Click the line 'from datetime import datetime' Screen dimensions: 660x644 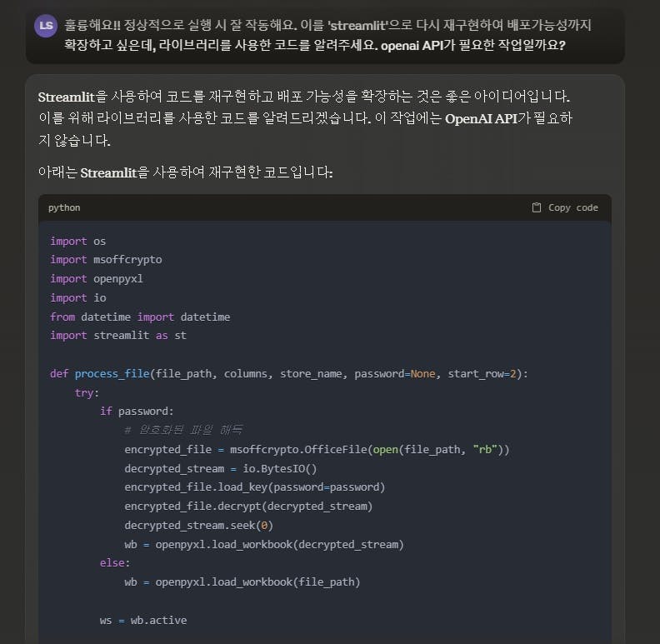(140, 317)
